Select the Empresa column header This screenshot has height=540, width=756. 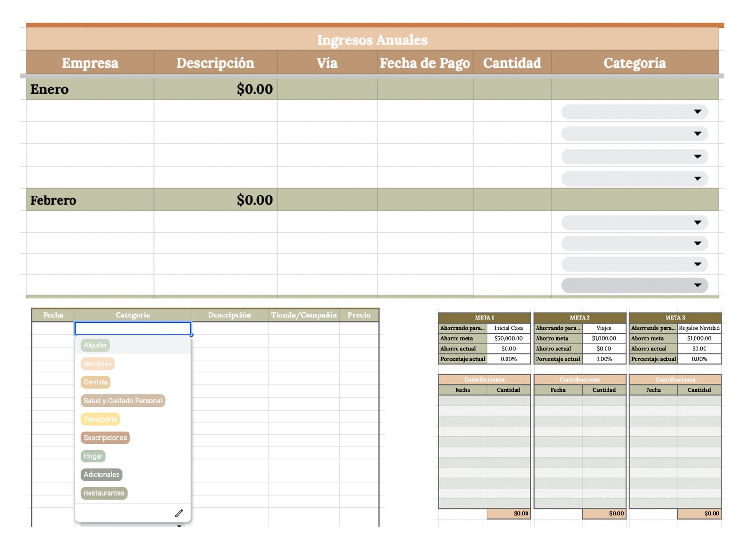(x=90, y=63)
